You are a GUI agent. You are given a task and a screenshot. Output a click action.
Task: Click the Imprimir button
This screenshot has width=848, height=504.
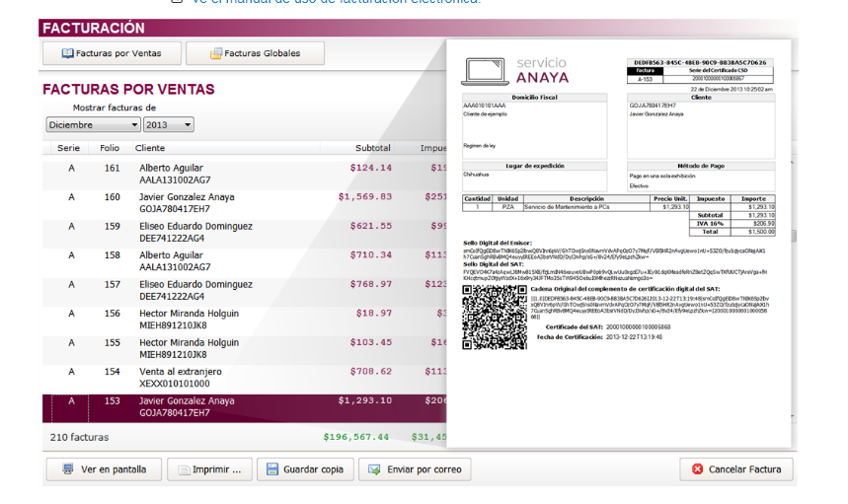point(210,469)
